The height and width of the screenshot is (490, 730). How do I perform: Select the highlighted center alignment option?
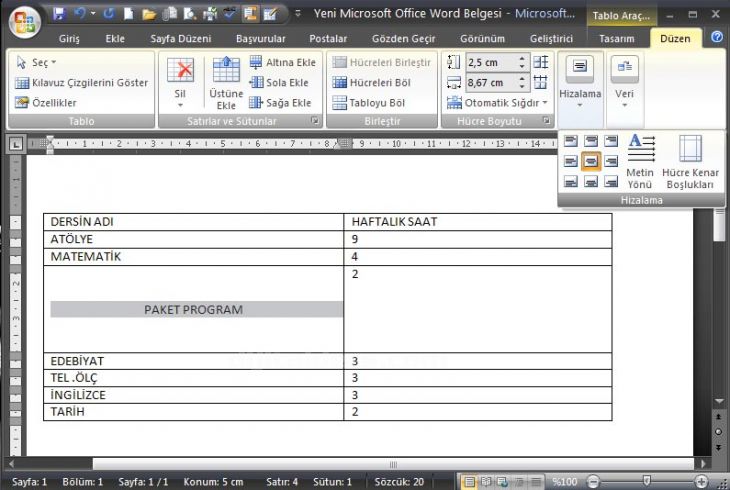coord(591,161)
